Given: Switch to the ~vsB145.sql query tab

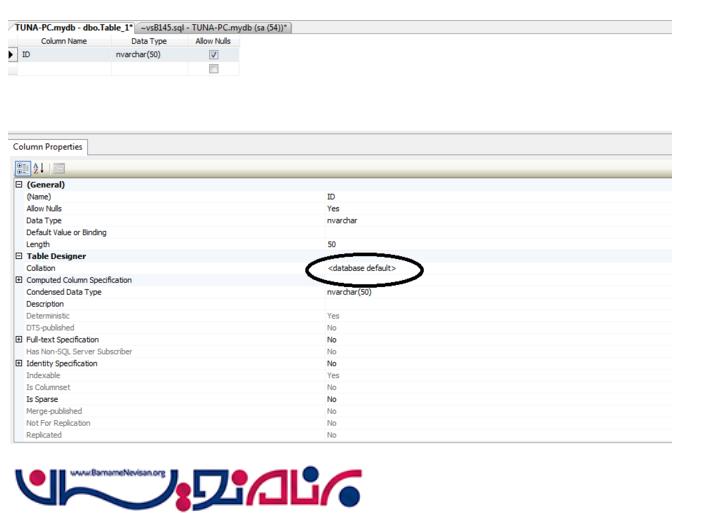Looking at the screenshot, I should (213, 28).
